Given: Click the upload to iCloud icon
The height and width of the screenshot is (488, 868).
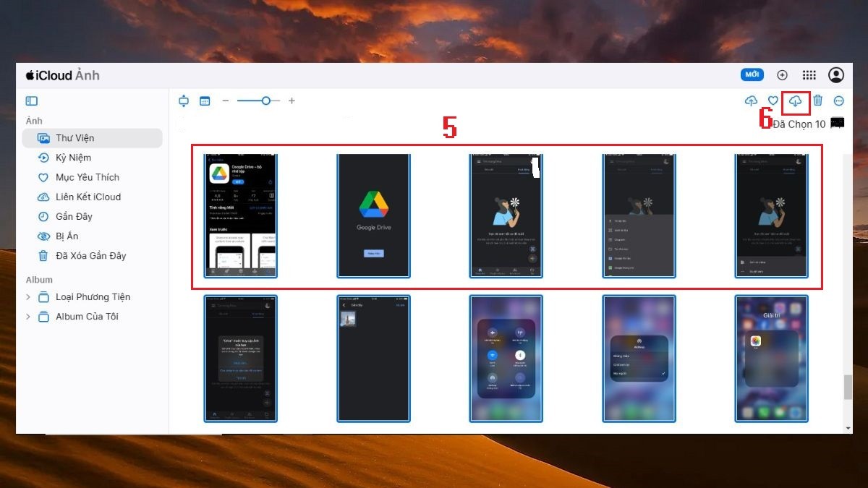Looking at the screenshot, I should pyautogui.click(x=752, y=100).
